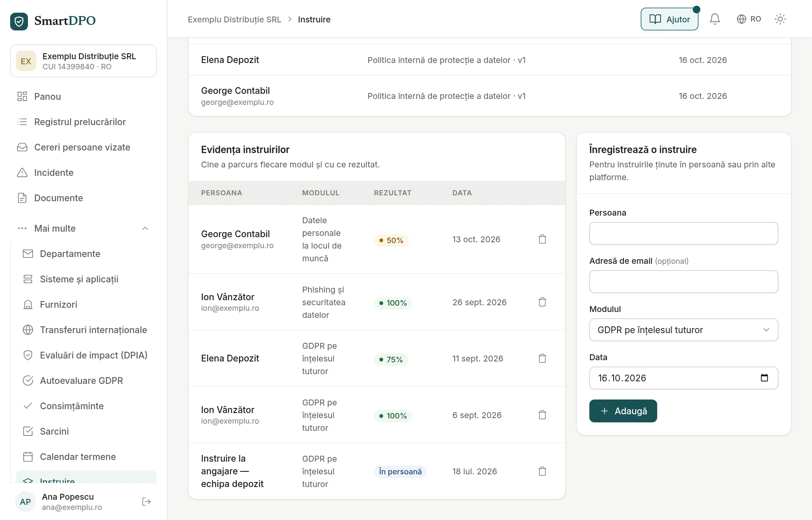812x520 pixels.
Task: Focus the Adresă de email field
Action: tap(683, 282)
